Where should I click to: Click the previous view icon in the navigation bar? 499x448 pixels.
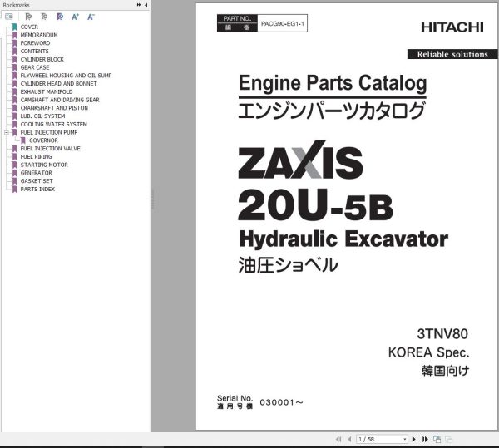click(437, 439)
